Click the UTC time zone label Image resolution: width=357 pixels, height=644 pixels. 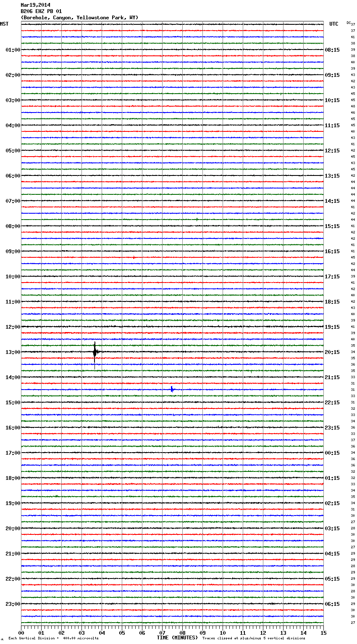pyautogui.click(x=333, y=24)
